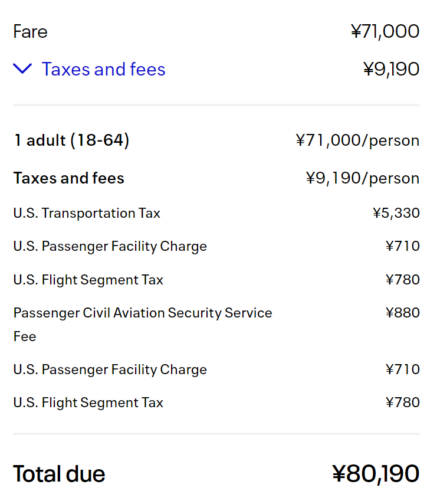Screen dimensions: 427x504
Task: Select the first U.S. Passenger Facility Charge
Action: [x=110, y=247]
